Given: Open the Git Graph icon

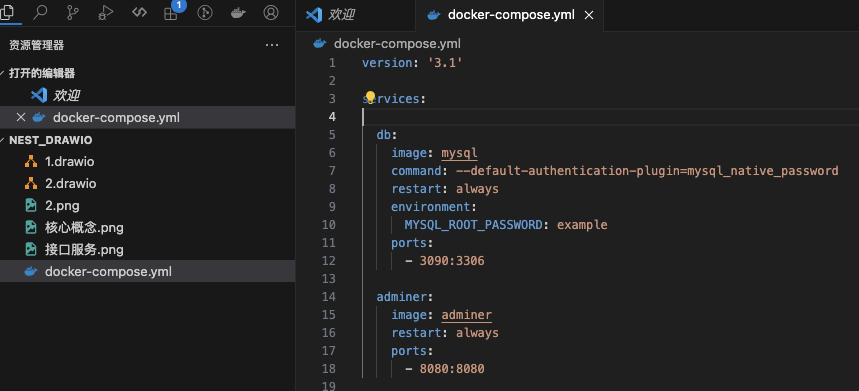Looking at the screenshot, I should 205,13.
